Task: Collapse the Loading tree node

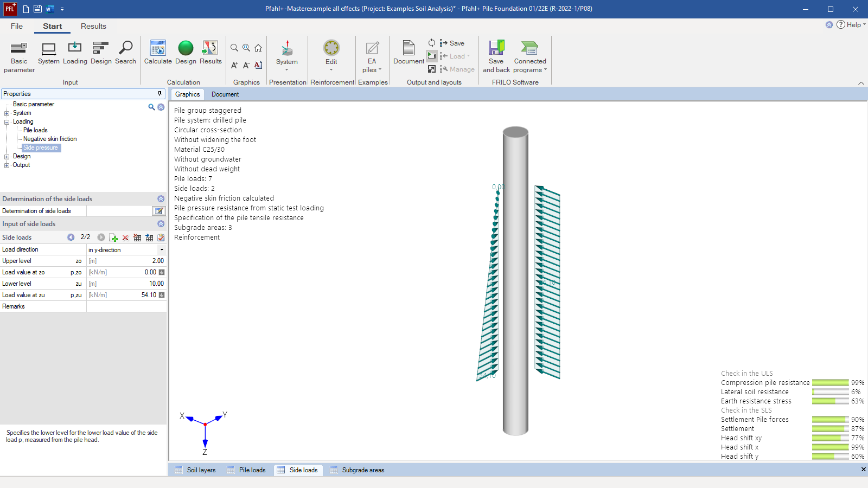Action: coord(7,122)
